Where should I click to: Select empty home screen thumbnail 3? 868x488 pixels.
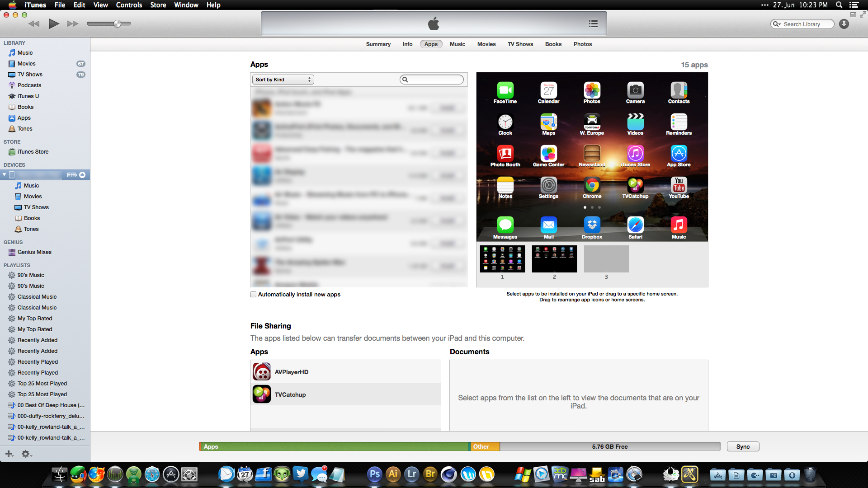click(x=606, y=259)
